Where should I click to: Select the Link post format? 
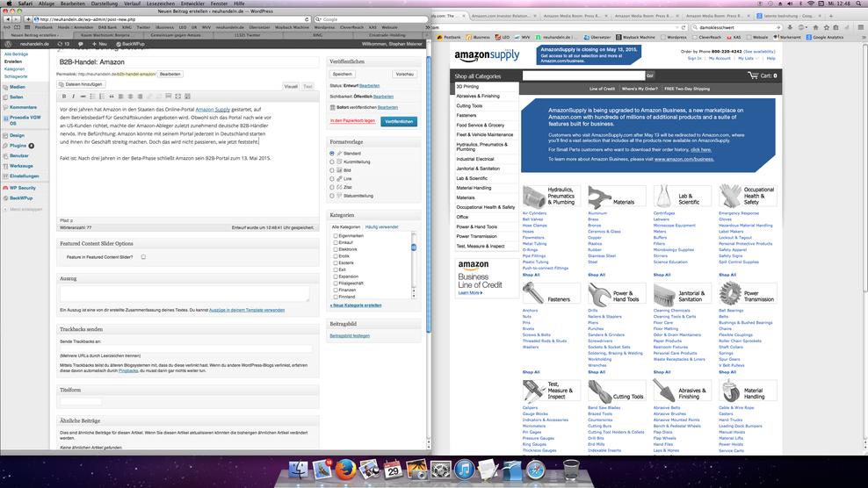tap(332, 179)
